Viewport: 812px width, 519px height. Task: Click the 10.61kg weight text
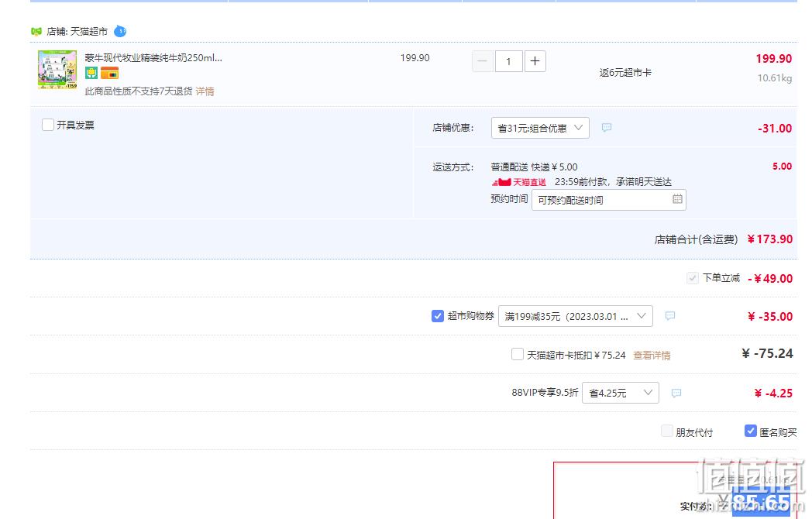[x=774, y=78]
